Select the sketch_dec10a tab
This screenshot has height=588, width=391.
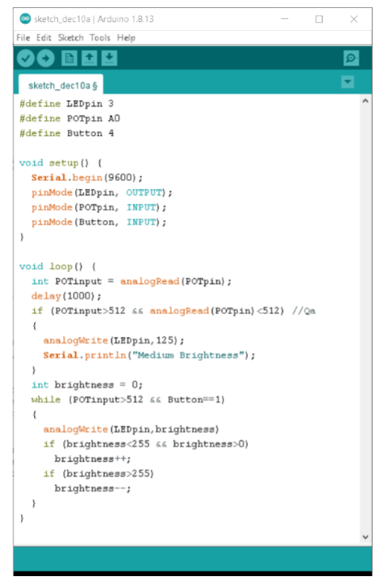pos(61,85)
